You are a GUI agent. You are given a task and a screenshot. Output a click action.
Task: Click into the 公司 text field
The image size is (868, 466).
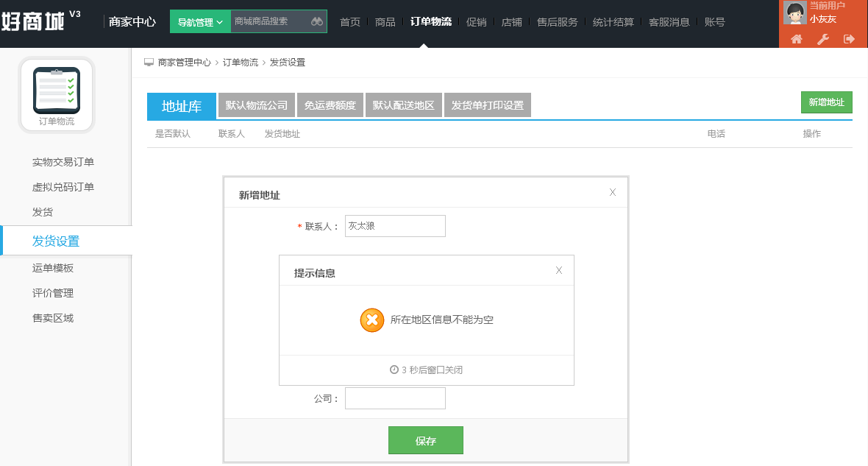point(395,398)
